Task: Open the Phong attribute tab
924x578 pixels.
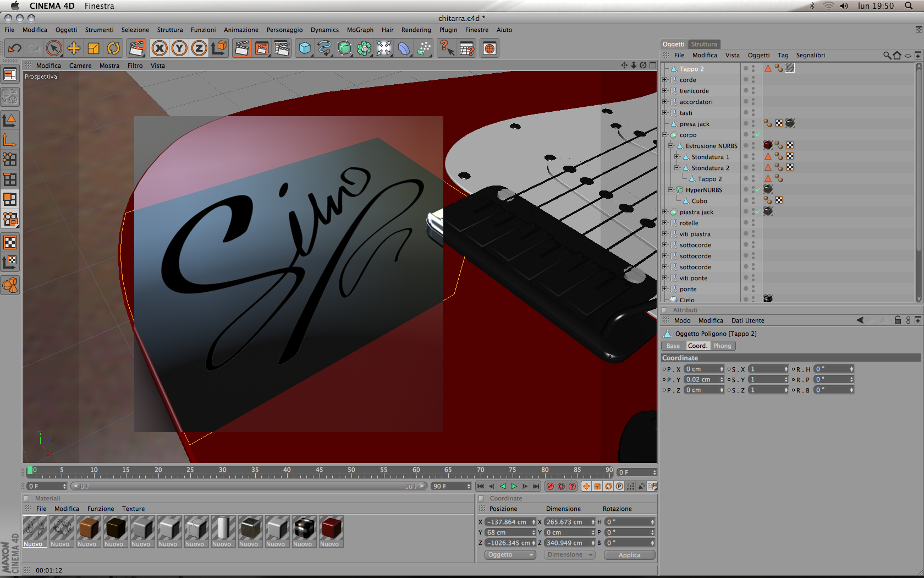Action: coord(722,346)
